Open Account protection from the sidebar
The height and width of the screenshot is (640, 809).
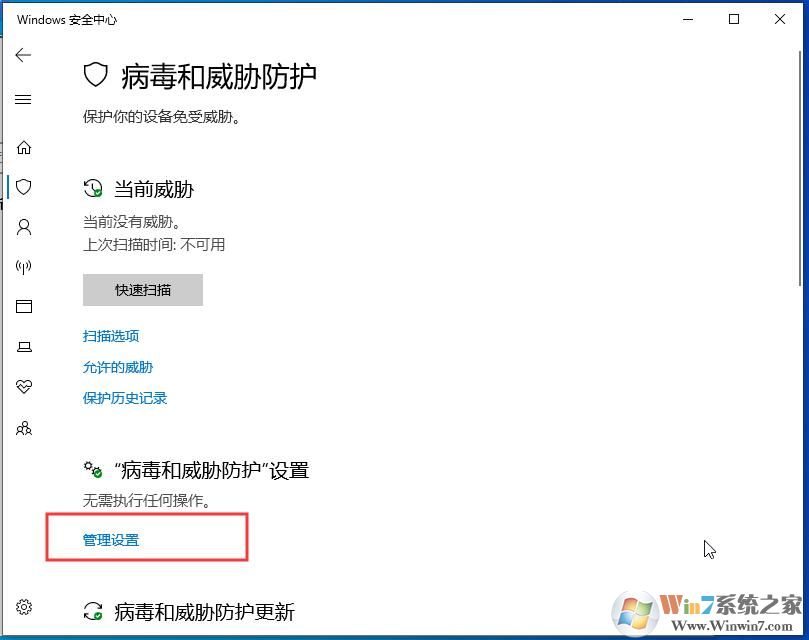pyautogui.click(x=23, y=227)
